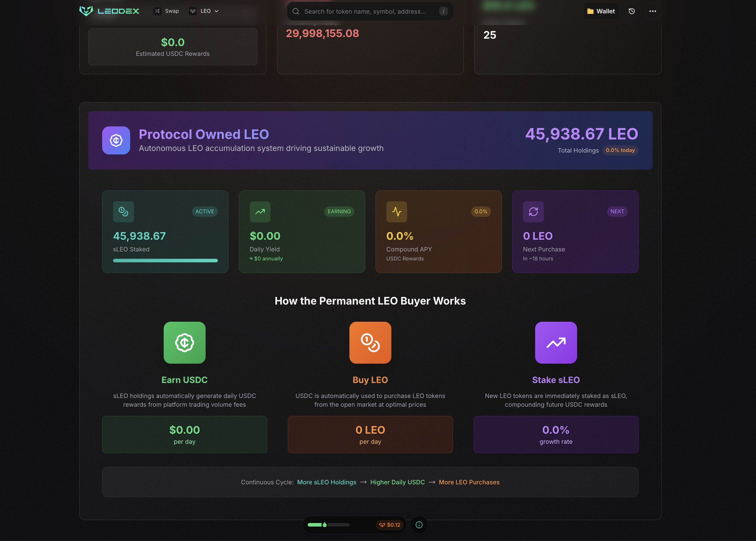Image resolution: width=756 pixels, height=541 pixels.
Task: Click the Daily Yield trending-up icon
Action: click(x=260, y=212)
